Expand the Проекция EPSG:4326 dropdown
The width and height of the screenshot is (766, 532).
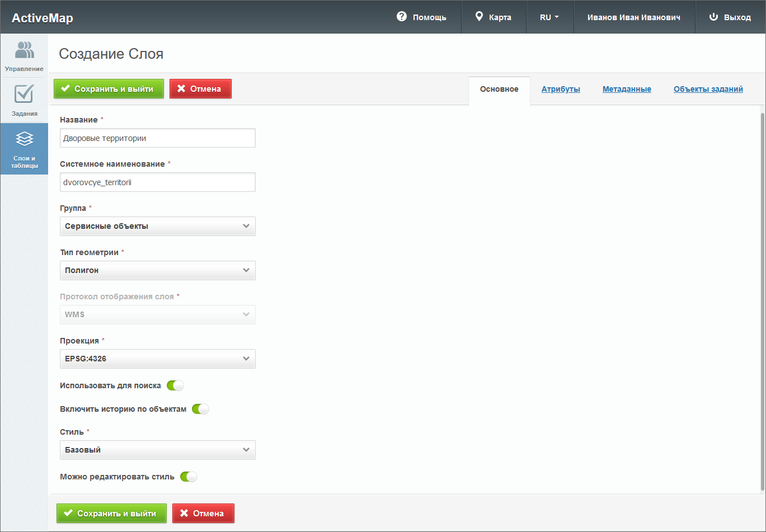pyautogui.click(x=157, y=359)
